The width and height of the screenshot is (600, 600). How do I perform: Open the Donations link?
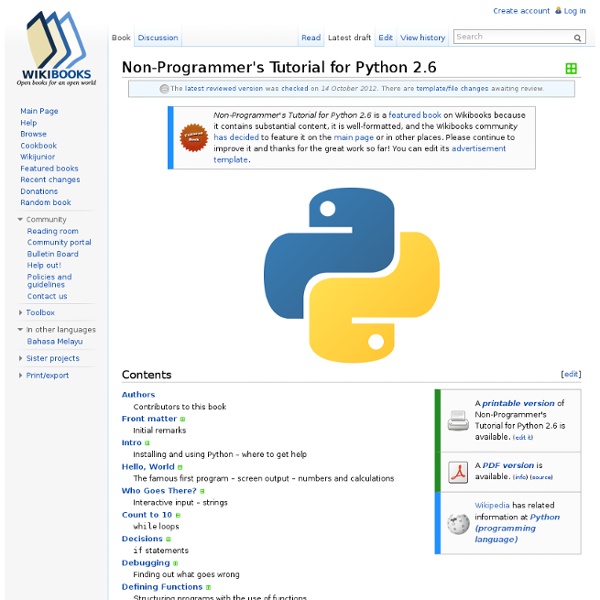[x=39, y=191]
